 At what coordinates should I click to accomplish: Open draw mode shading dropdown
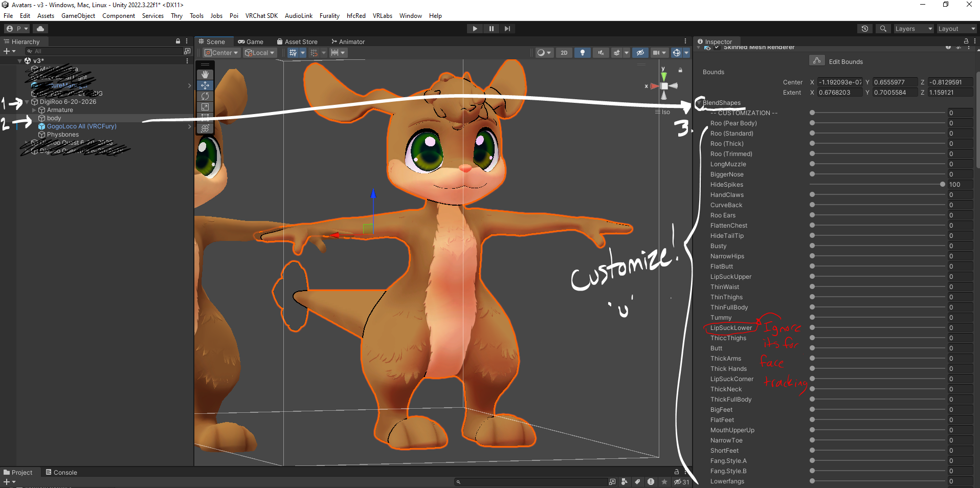click(x=544, y=53)
